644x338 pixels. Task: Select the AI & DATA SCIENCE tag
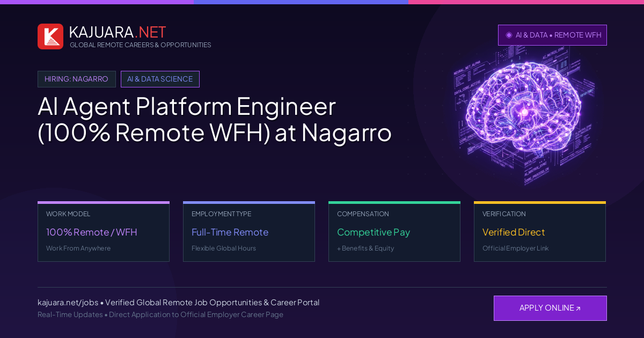pos(160,79)
